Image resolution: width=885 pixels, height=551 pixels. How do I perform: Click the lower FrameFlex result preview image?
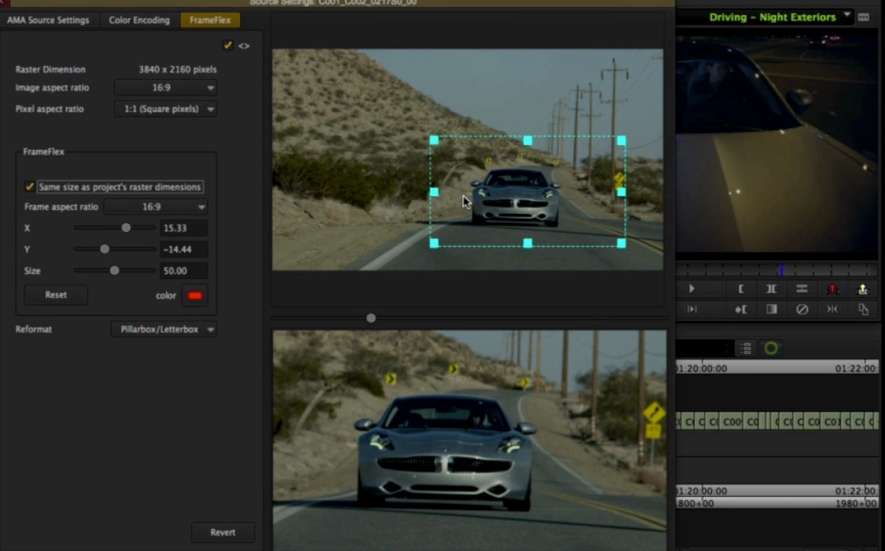[x=469, y=440]
